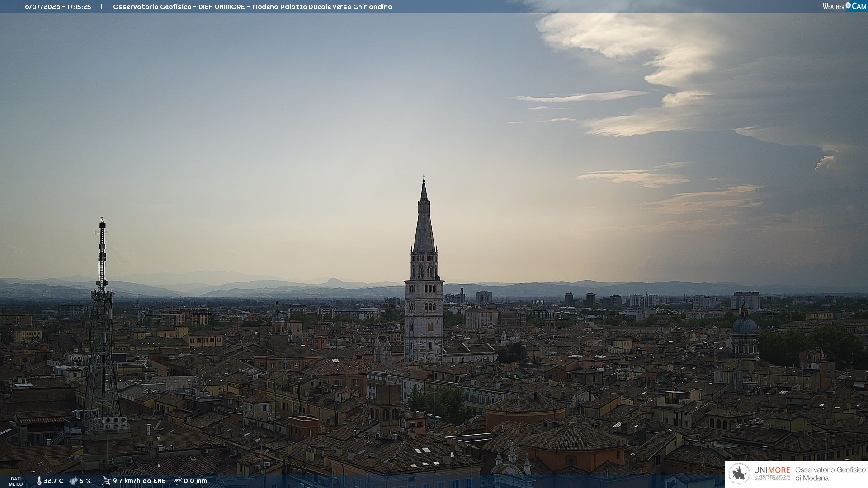Click the 'Osservatorio Geofisico - DIEF UNIMORE' title text
This screenshot has width=868, height=488.
(179, 7)
